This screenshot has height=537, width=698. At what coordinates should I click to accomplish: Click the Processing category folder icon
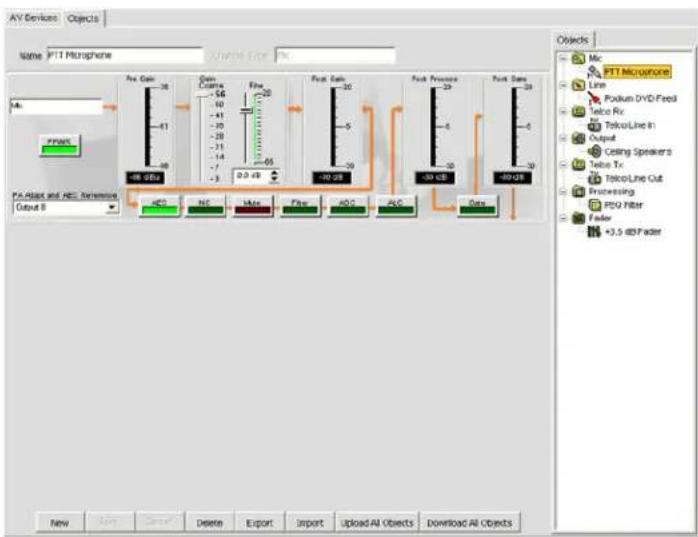click(578, 191)
